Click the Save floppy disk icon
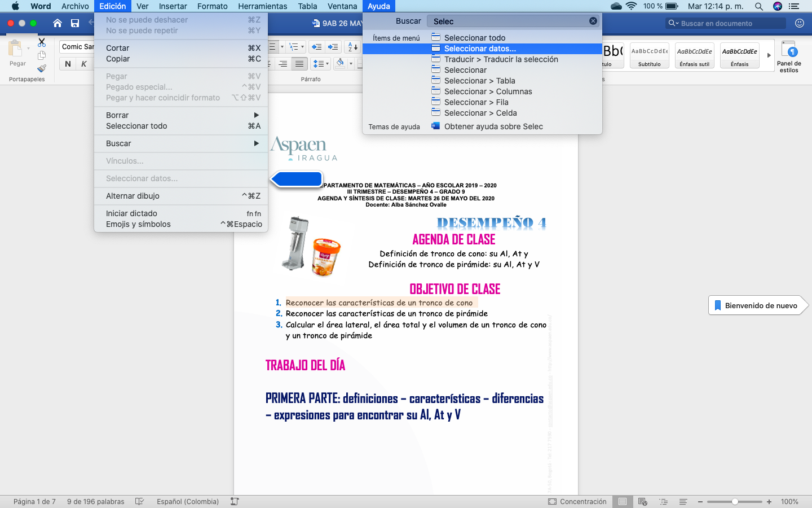 click(75, 23)
